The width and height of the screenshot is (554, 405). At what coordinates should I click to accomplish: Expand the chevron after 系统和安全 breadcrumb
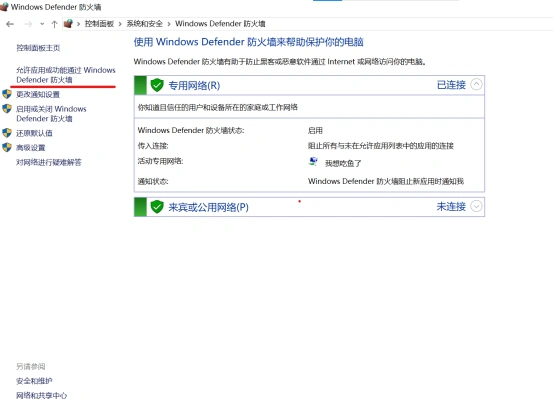tap(169, 24)
